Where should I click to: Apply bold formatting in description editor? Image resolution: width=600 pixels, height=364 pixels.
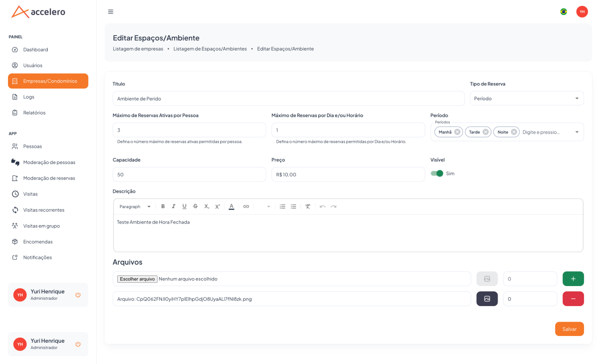[x=163, y=207]
